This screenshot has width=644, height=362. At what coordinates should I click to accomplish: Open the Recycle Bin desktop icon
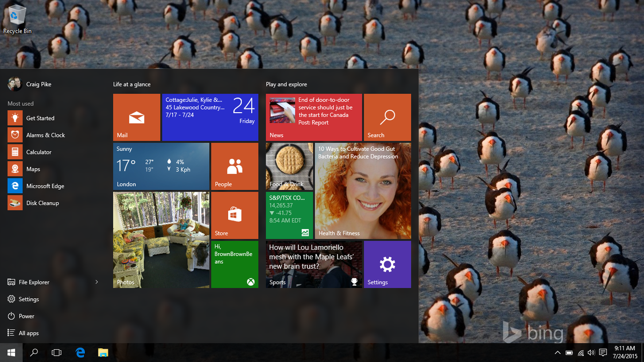(x=17, y=19)
